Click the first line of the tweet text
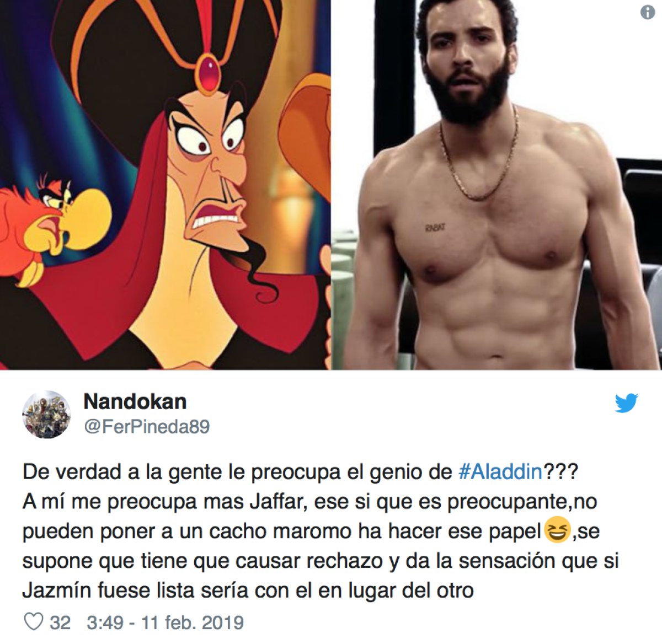Screen dimensions: 662x644 tap(301, 473)
